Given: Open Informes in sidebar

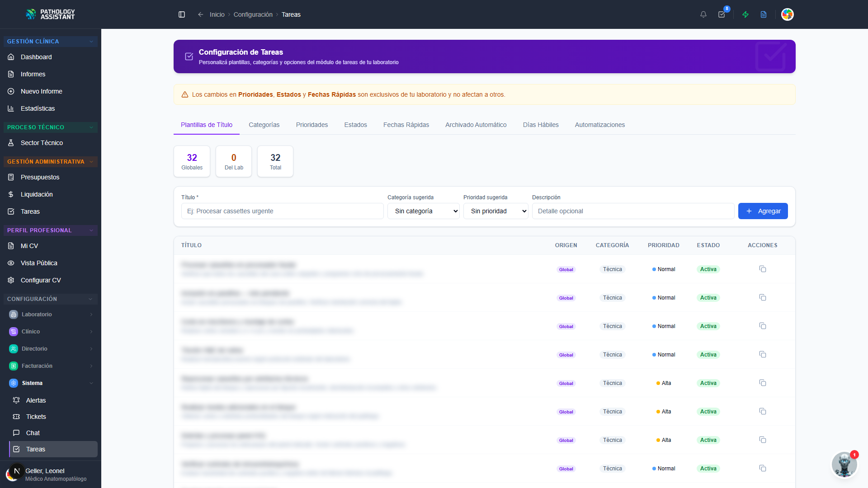Looking at the screenshot, I should coord(51,74).
